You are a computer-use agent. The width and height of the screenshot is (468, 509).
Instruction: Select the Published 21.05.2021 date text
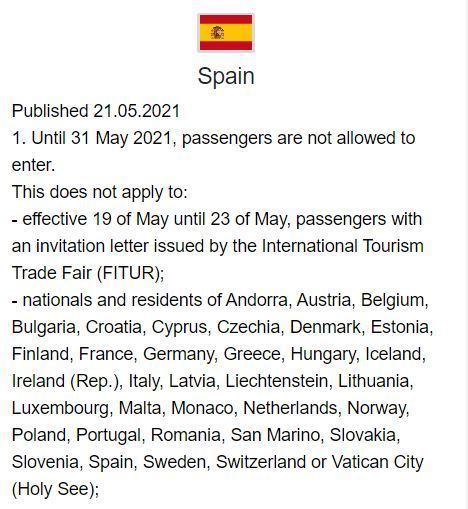point(96,111)
